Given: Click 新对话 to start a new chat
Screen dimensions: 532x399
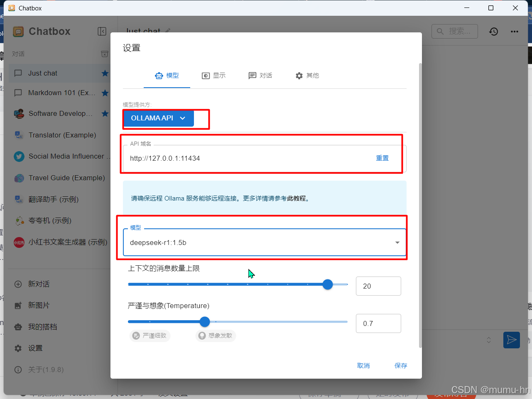Looking at the screenshot, I should 59,284.
